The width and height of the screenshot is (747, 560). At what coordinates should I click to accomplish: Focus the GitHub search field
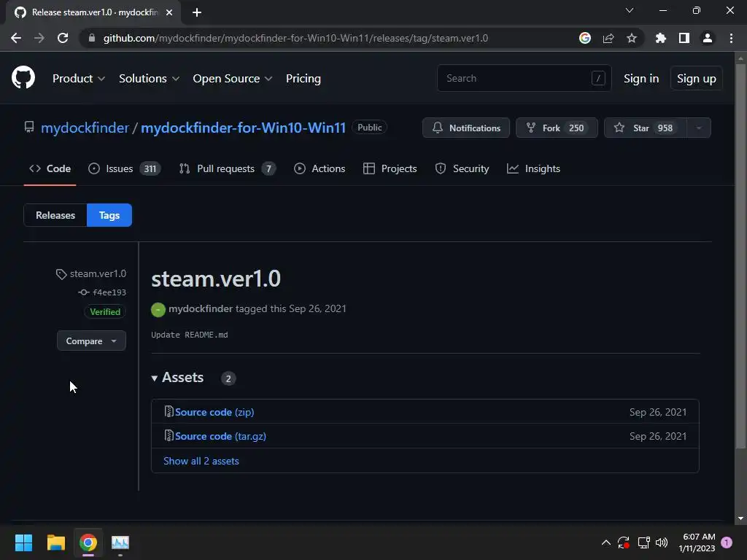click(x=524, y=78)
